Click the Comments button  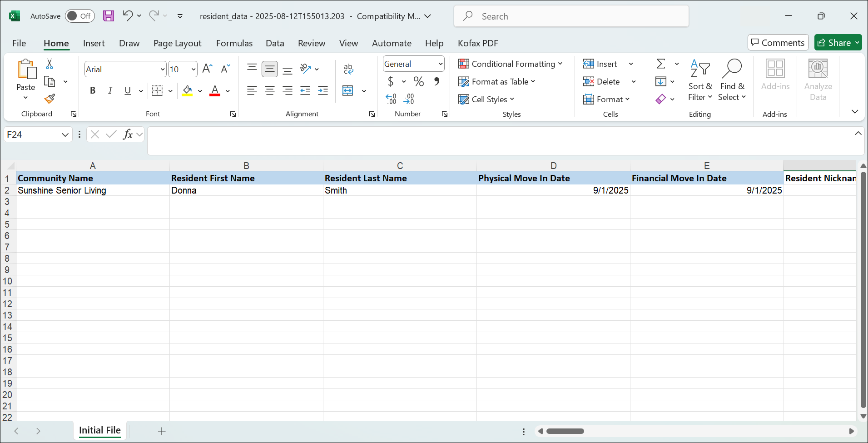(x=778, y=42)
